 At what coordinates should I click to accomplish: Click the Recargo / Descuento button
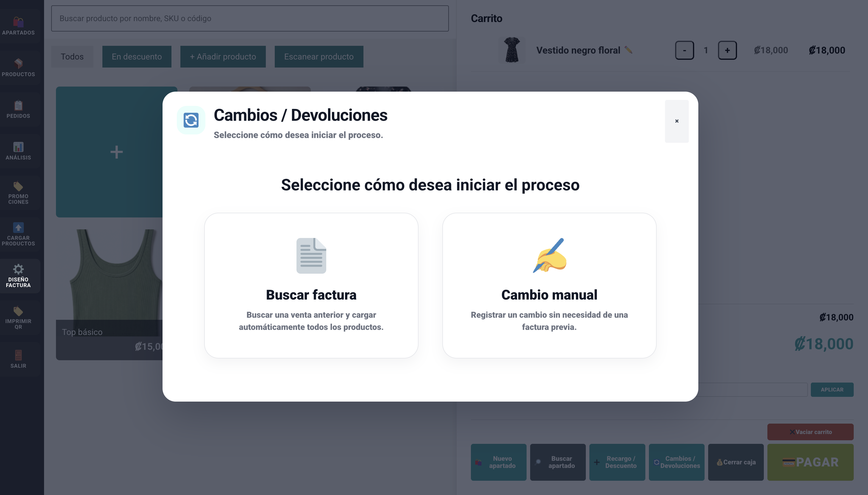[617, 462]
